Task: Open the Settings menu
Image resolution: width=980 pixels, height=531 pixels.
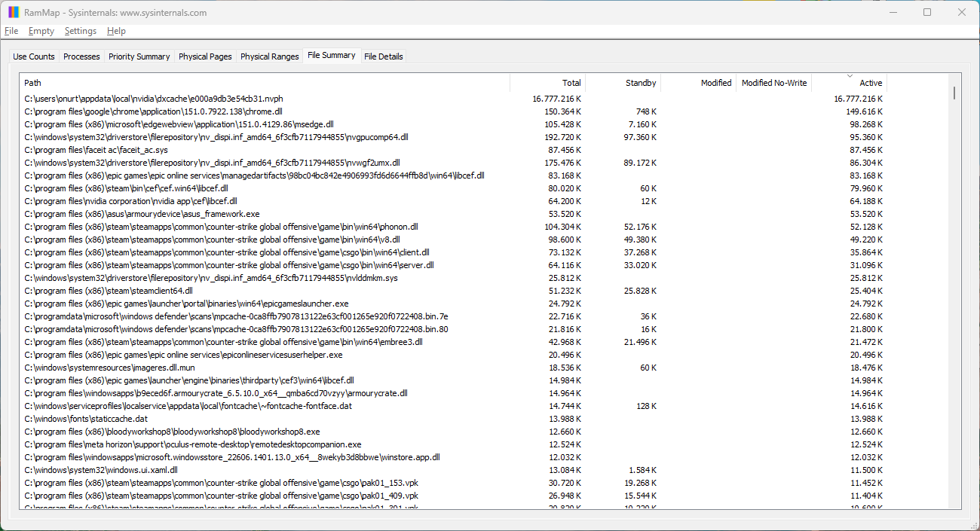Action: click(81, 31)
